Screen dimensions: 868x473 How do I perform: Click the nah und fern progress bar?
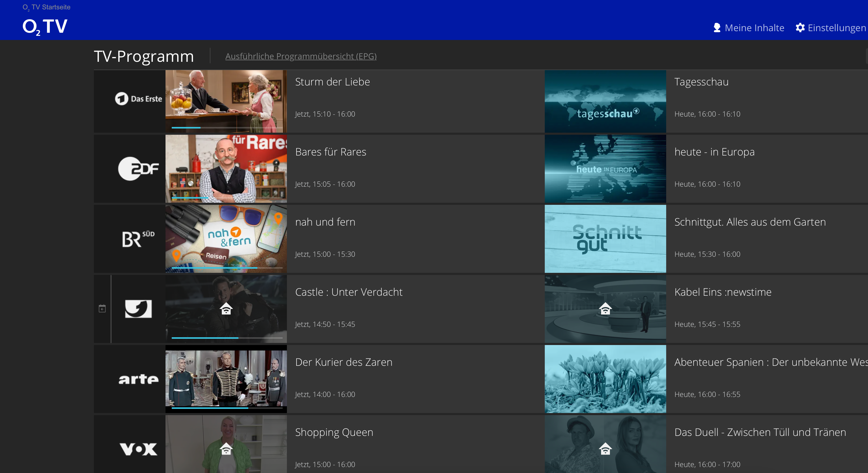[227, 268]
